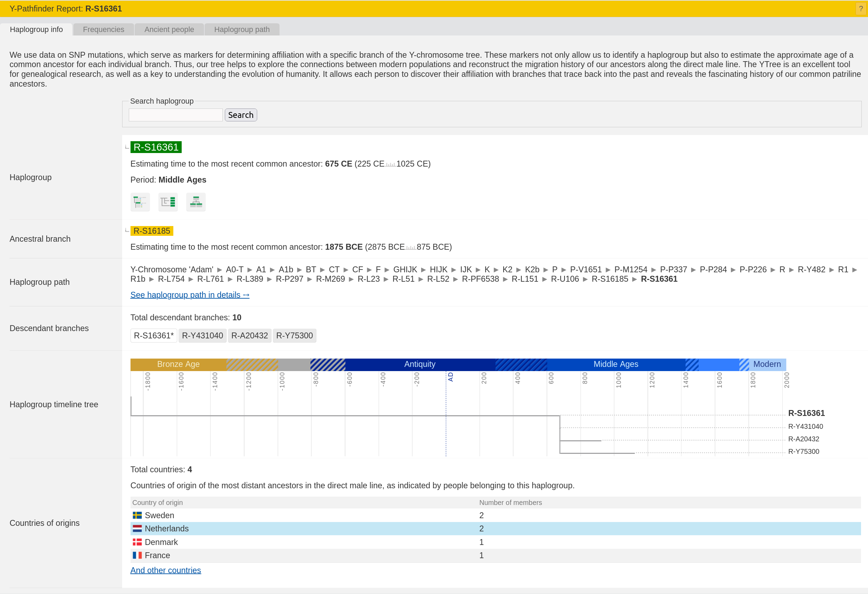Open the Haplogroup path tab
Image resolution: width=868 pixels, height=594 pixels.
242,30
